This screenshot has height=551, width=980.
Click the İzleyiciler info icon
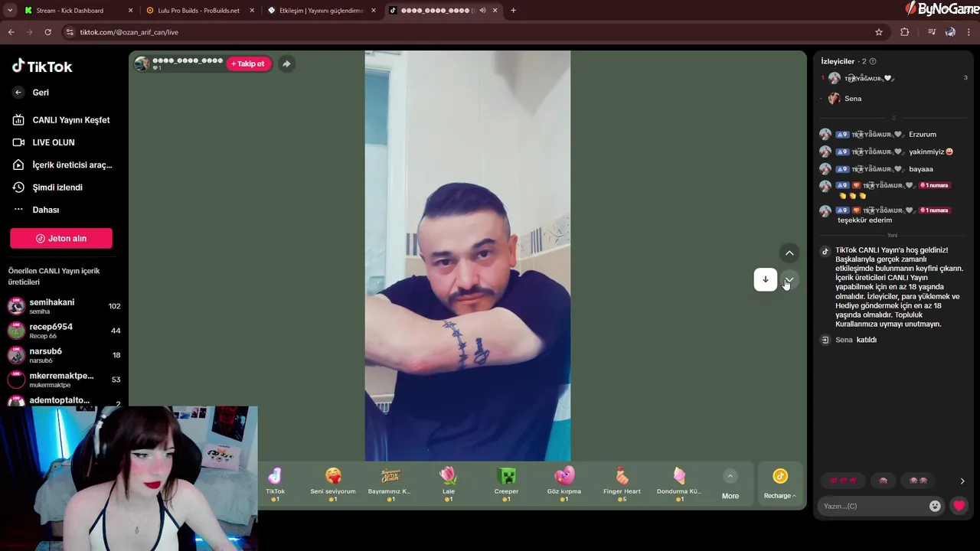pyautogui.click(x=873, y=61)
